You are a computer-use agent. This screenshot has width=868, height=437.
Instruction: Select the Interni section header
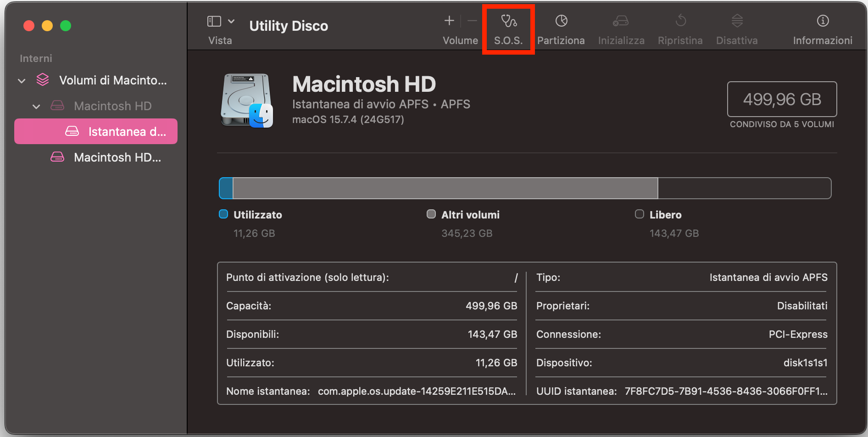tap(36, 58)
